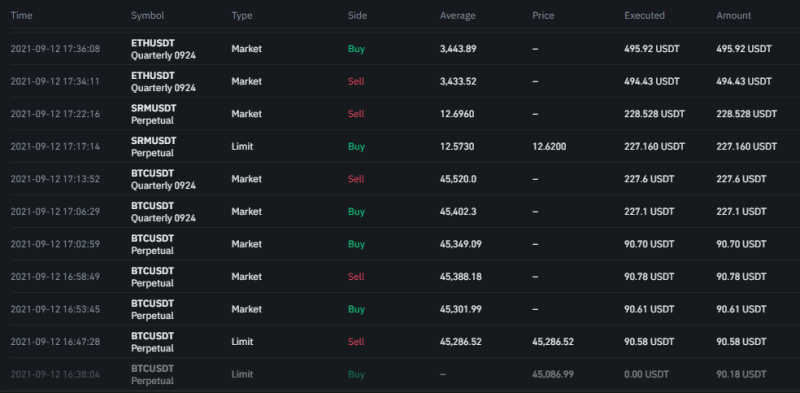Click the 495.92 USDT executed value
This screenshot has height=393, width=800.
pos(652,49)
